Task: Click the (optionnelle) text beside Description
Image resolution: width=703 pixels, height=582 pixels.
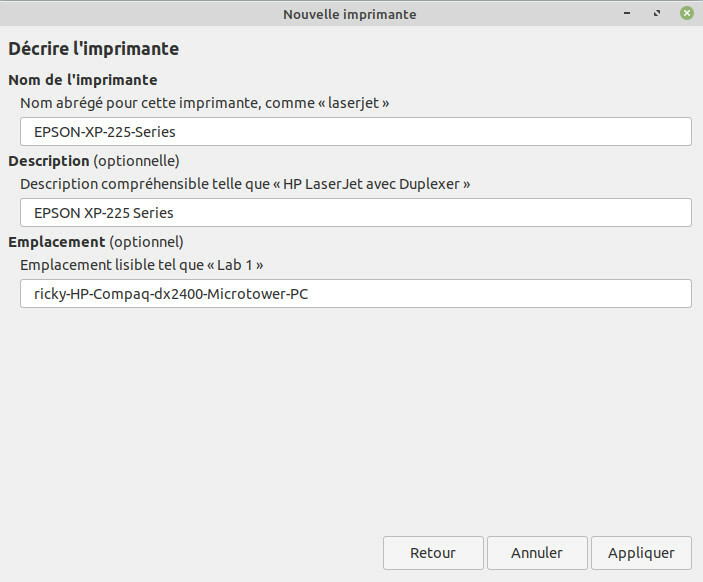Action: coord(136,160)
